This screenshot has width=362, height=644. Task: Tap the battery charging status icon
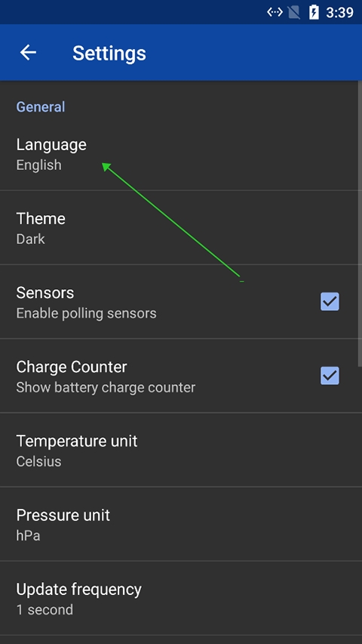coord(314,12)
